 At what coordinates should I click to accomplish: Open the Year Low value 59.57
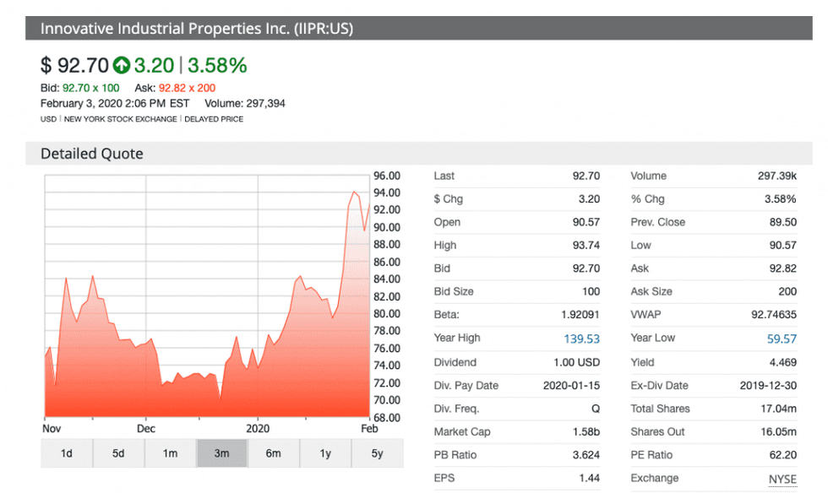click(780, 339)
